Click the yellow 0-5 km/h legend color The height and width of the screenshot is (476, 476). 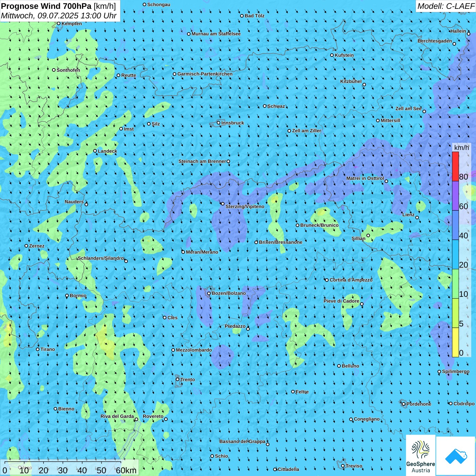455,342
